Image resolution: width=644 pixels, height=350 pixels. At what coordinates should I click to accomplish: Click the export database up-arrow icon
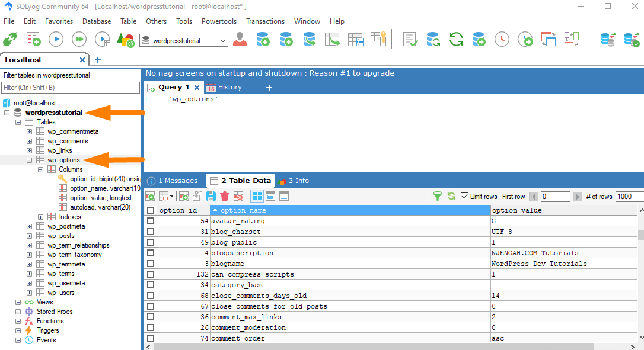point(286,40)
